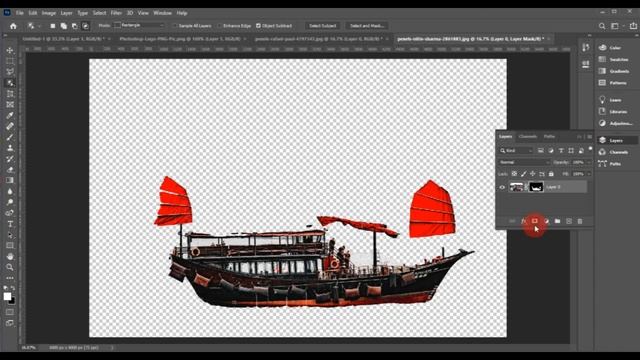This screenshot has height=360, width=640.
Task: Toggle the Object Subtract checkbox
Action: tap(258, 26)
